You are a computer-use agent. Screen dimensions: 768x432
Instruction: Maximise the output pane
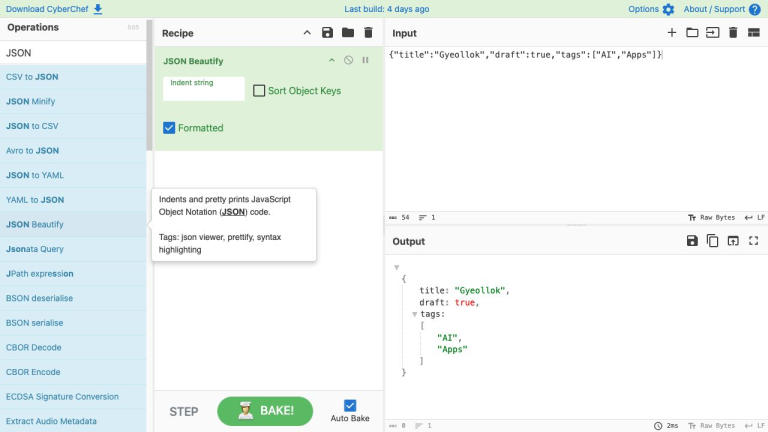pyautogui.click(x=753, y=240)
